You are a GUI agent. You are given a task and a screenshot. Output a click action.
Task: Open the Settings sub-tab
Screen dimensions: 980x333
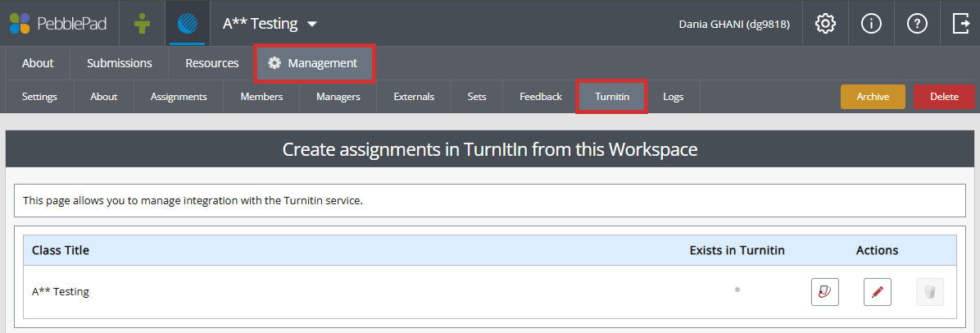[x=39, y=97]
